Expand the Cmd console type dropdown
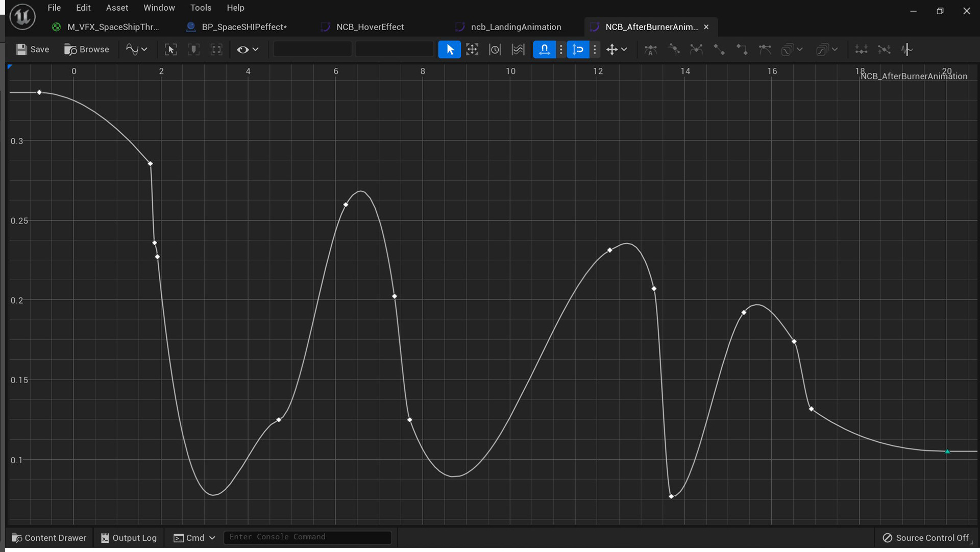The image size is (980, 552). click(x=194, y=538)
